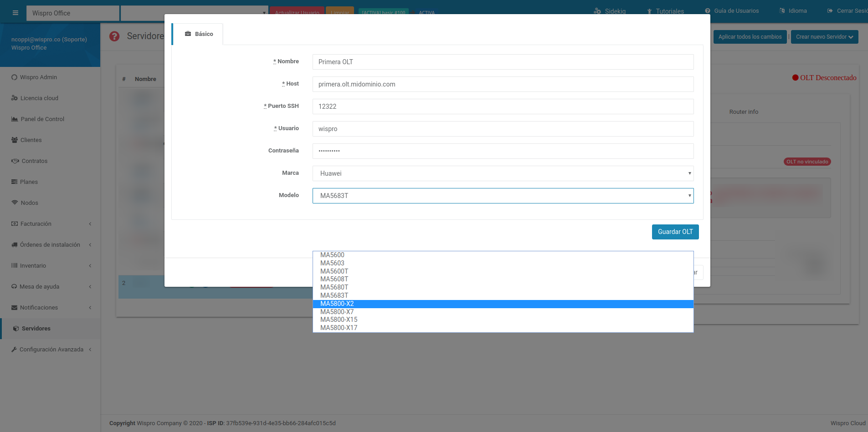Click the Configuración Avanzada wrench icon
868x432 pixels.
[x=14, y=350]
